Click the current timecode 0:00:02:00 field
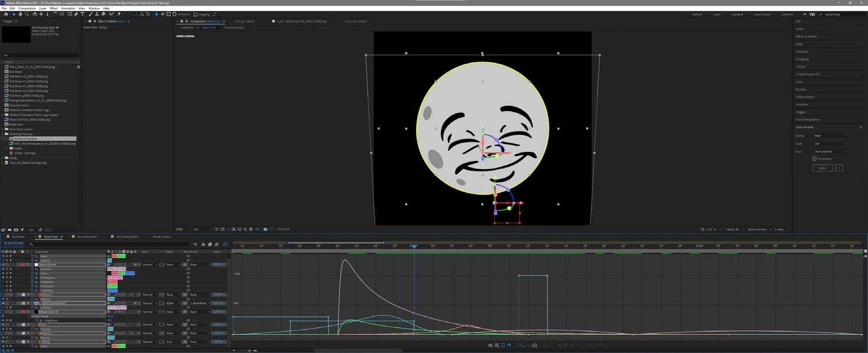This screenshot has width=868, height=353. [13, 243]
